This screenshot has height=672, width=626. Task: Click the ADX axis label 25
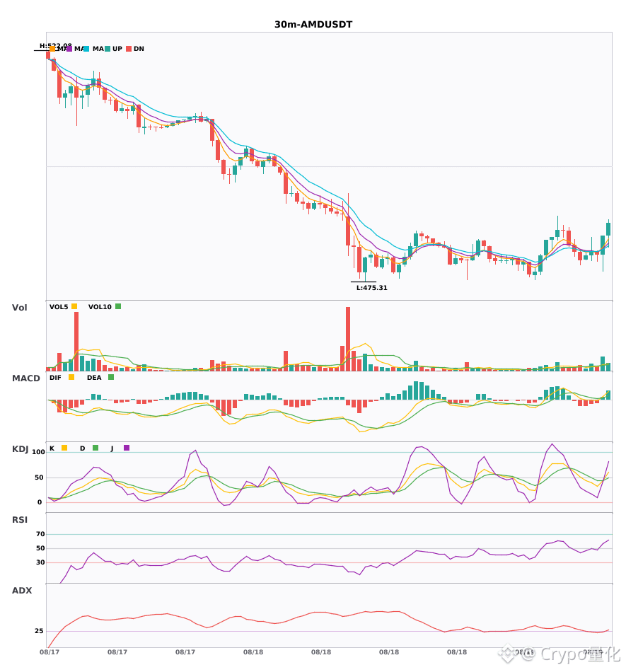coord(39,631)
